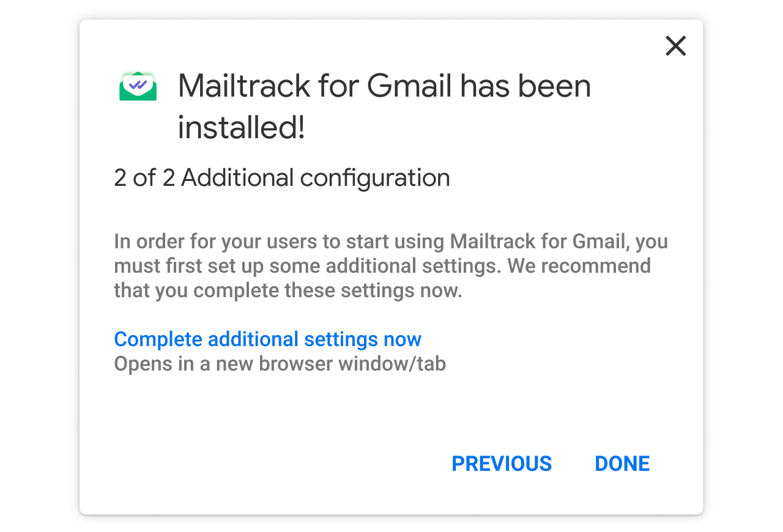
Task: Click the paragraph about additional settings
Action: point(390,265)
